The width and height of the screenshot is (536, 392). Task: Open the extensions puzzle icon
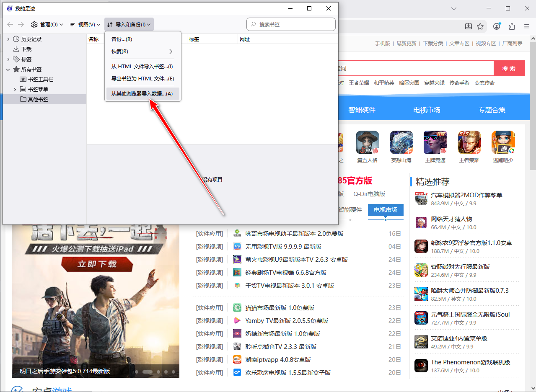(x=512, y=26)
